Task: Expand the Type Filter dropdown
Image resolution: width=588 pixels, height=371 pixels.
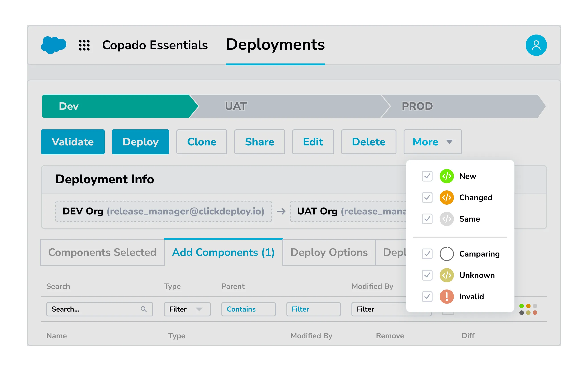Action: pos(187,309)
